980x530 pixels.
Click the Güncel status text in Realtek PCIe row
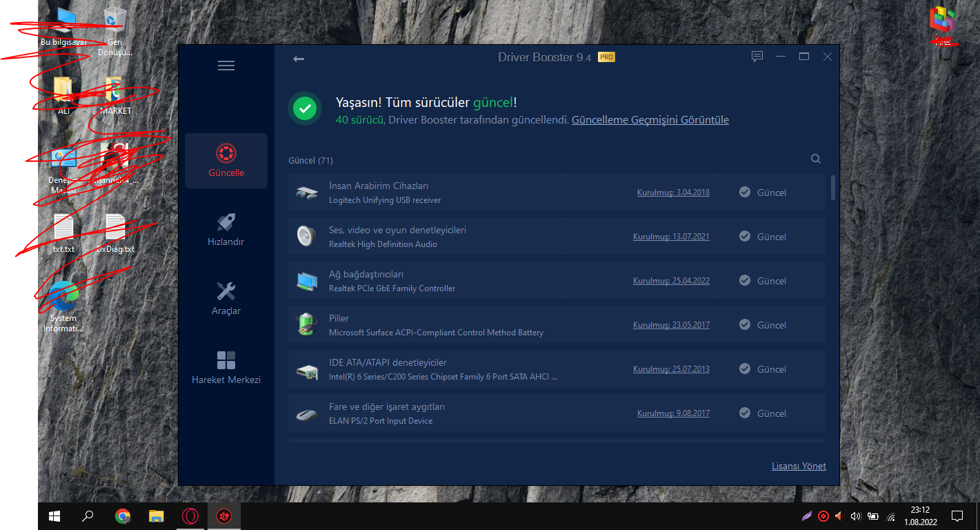(x=772, y=281)
